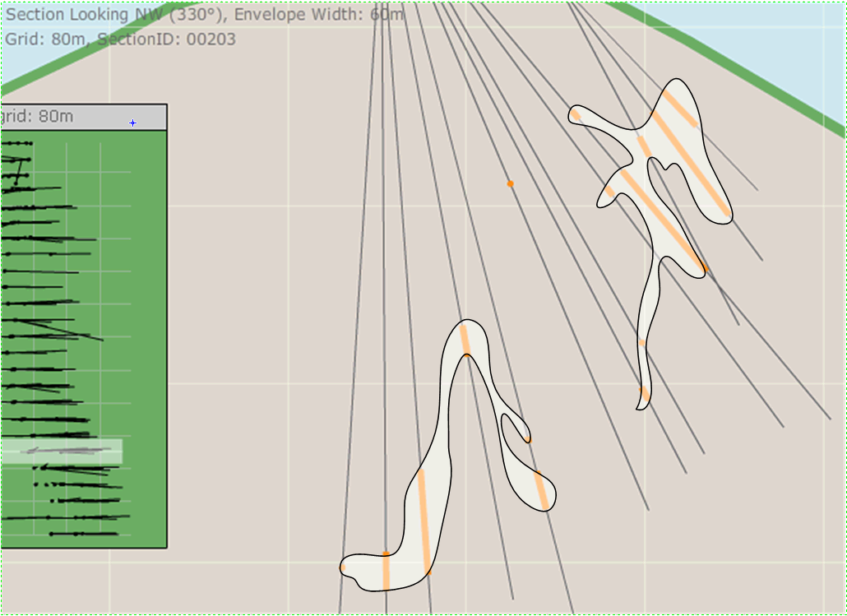Select the vertical orange intercept at lower orebody's base
This screenshot has width=847, height=616.
(x=385, y=571)
